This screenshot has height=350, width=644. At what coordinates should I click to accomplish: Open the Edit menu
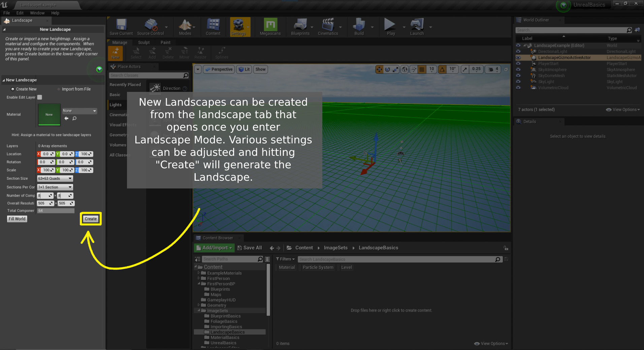20,13
